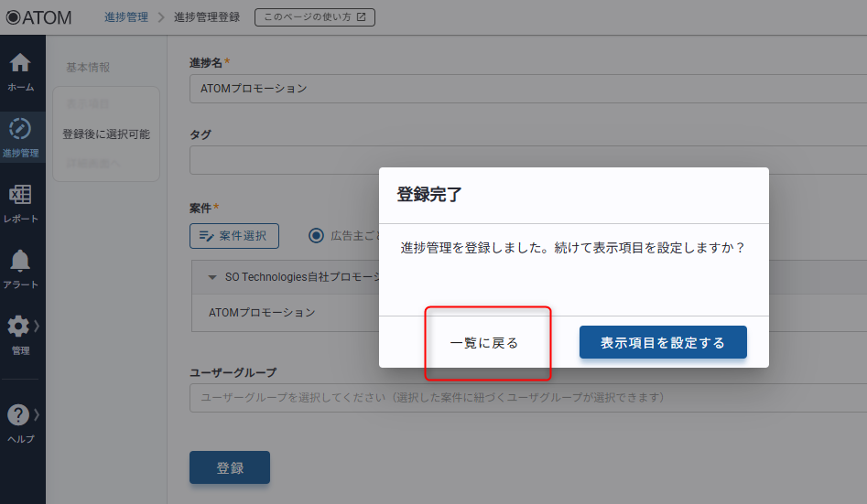Select the 広告主 radio button
The width and height of the screenshot is (867, 504).
coord(317,235)
